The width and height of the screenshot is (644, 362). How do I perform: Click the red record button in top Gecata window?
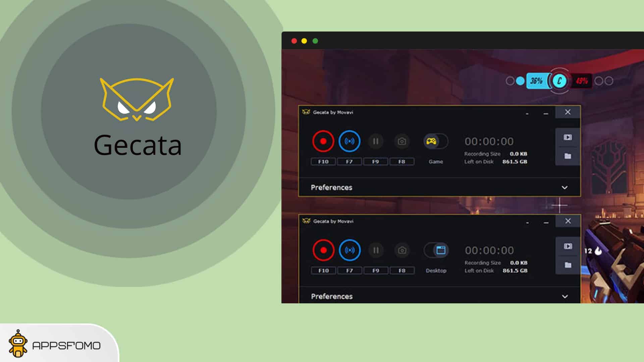(323, 141)
